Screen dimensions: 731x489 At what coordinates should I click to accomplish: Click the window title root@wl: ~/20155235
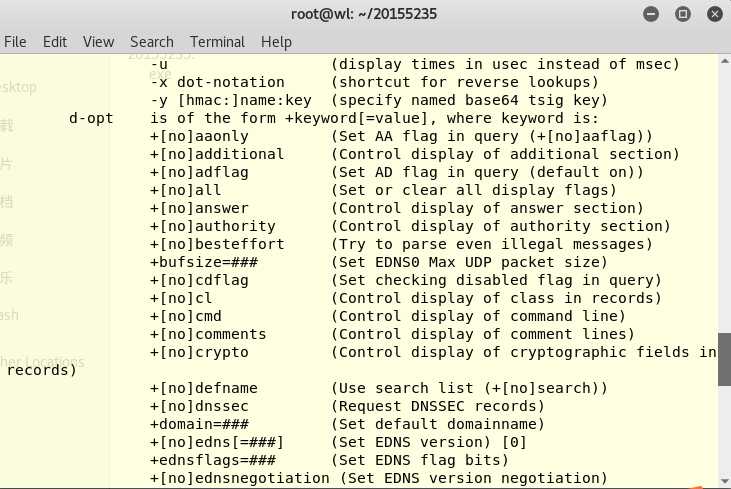(x=364, y=14)
